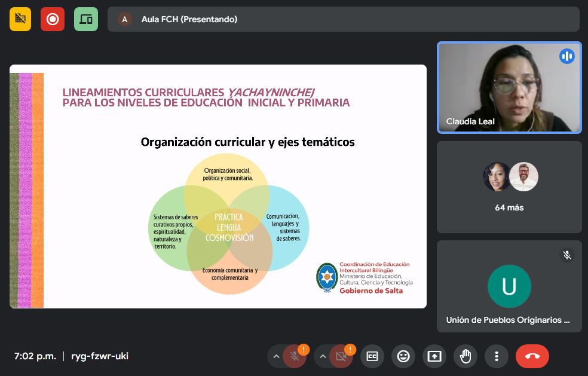Click the ryg-fzwr-uki meeting code
The height and width of the screenshot is (376, 588).
100,356
